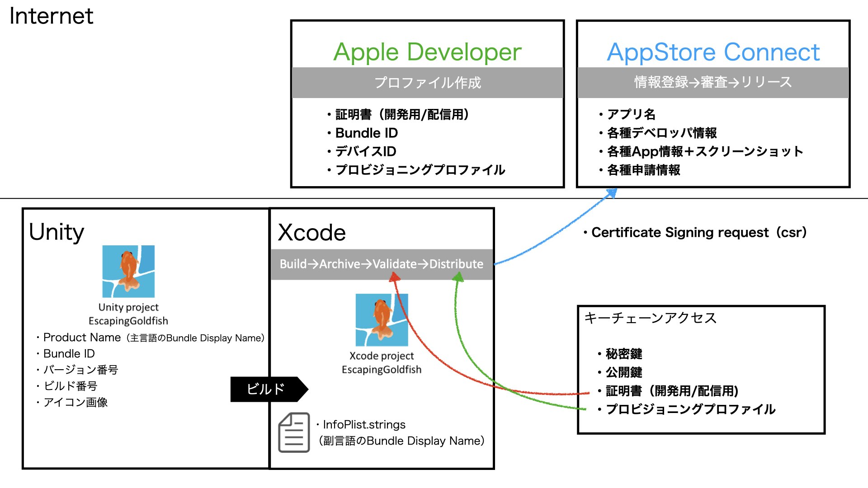Select the 各種申請情報 item

[x=639, y=170]
